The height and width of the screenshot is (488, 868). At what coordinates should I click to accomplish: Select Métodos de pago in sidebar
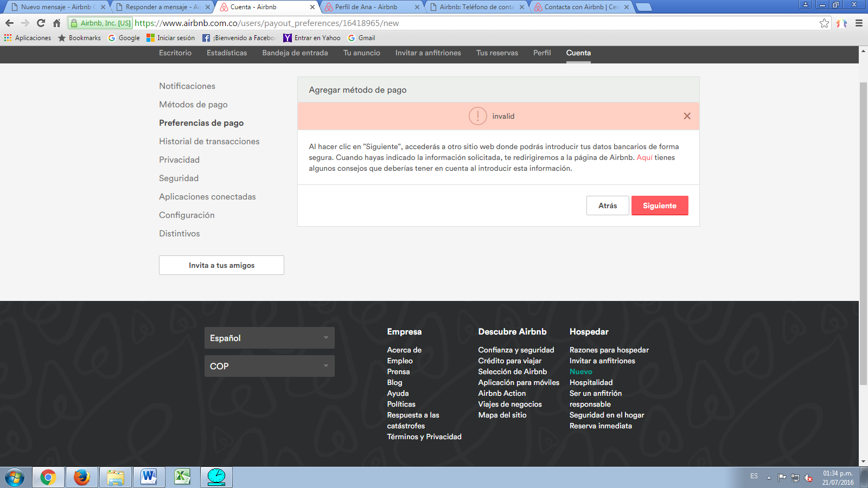(x=193, y=105)
